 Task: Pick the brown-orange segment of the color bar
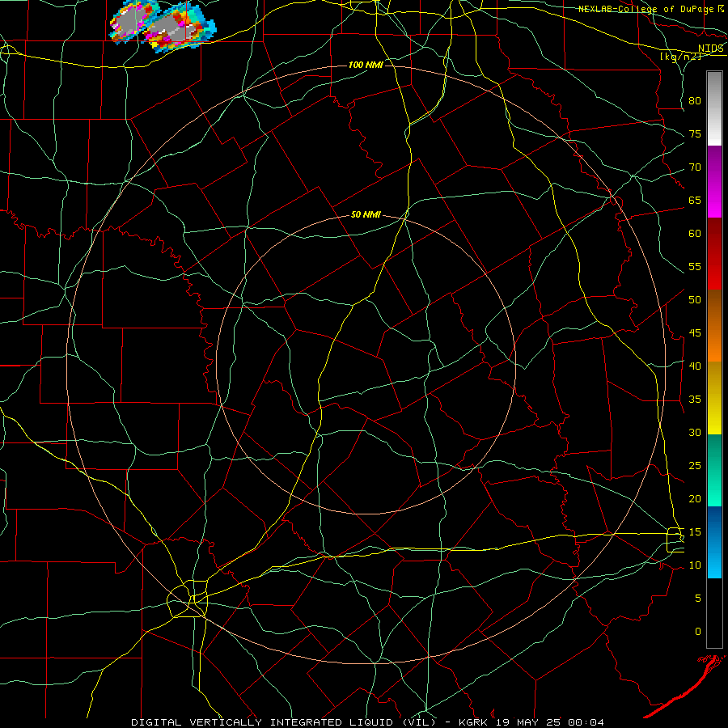714,325
